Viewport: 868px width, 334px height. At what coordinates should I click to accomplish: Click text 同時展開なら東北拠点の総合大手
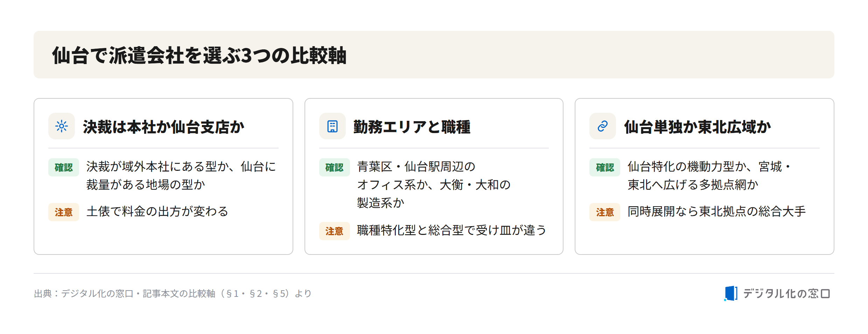716,211
